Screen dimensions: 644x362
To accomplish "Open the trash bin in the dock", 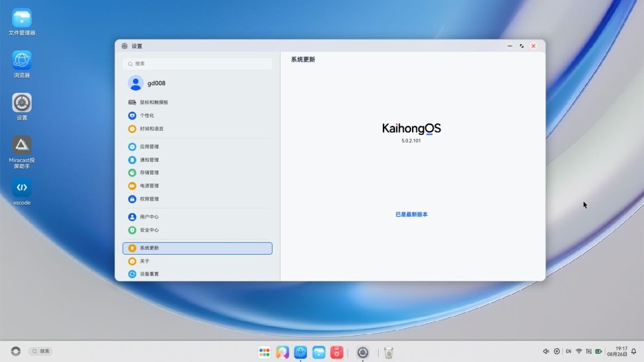I will pos(389,352).
